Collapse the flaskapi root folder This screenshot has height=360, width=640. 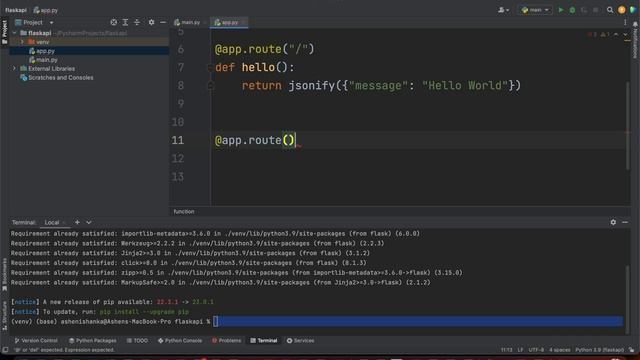[15, 33]
